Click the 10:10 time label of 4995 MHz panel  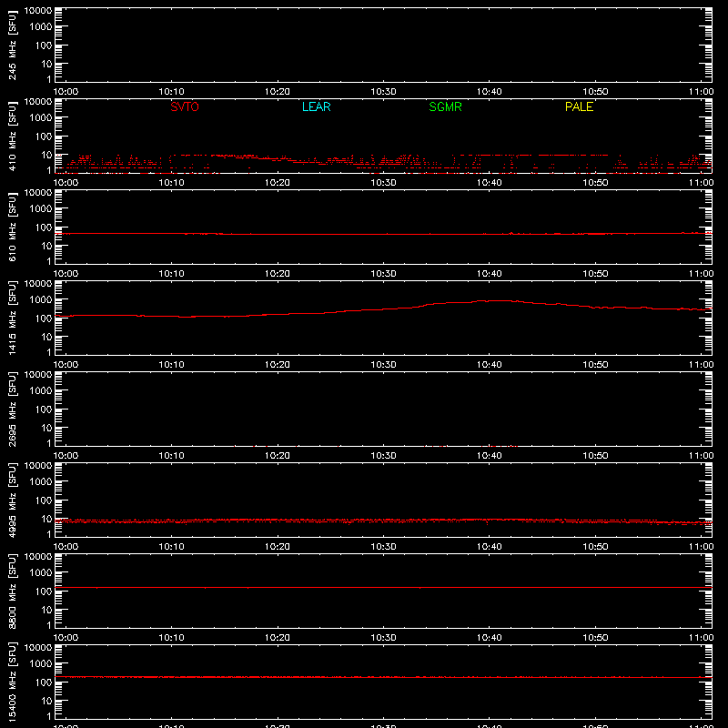171,547
